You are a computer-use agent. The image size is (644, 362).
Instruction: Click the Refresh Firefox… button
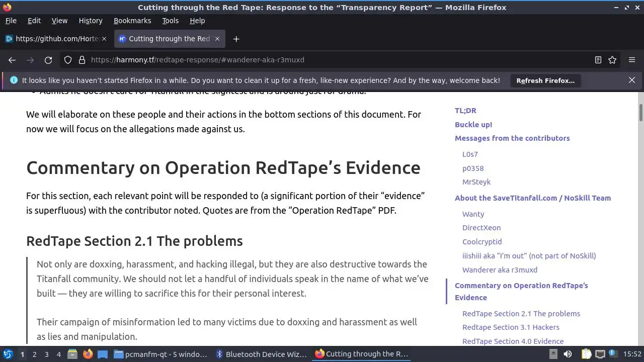(x=545, y=80)
